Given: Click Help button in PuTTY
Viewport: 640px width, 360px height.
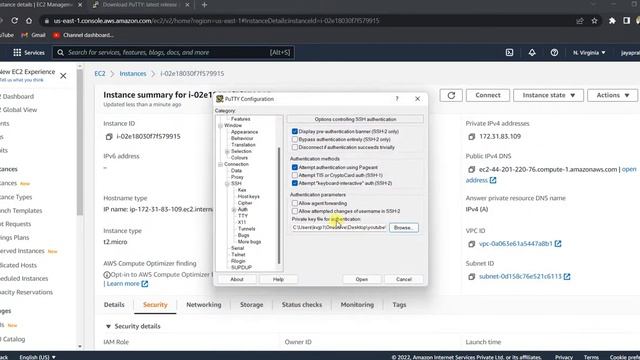Looking at the screenshot, I should [278, 279].
